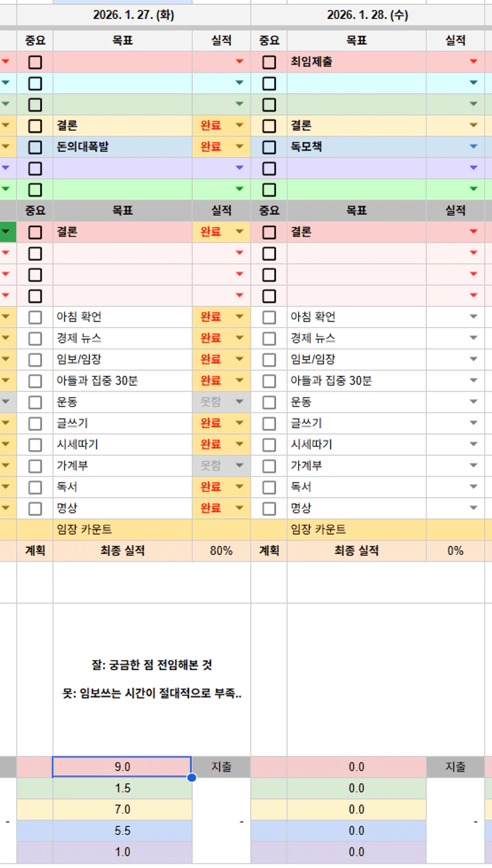Tick the checkbox beside 최임제출
The width and height of the screenshot is (492, 868).
tap(269, 62)
